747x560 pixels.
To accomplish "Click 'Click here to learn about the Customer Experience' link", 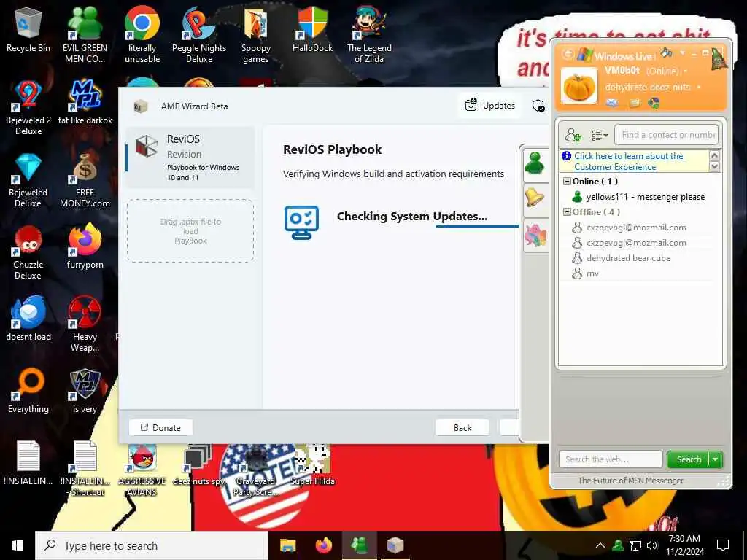I will (x=629, y=161).
